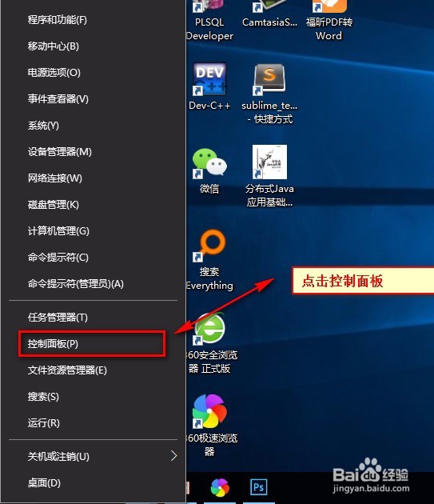Open 移动中心(B) from menu
Viewport: 434px width, 504px height.
coord(93,46)
